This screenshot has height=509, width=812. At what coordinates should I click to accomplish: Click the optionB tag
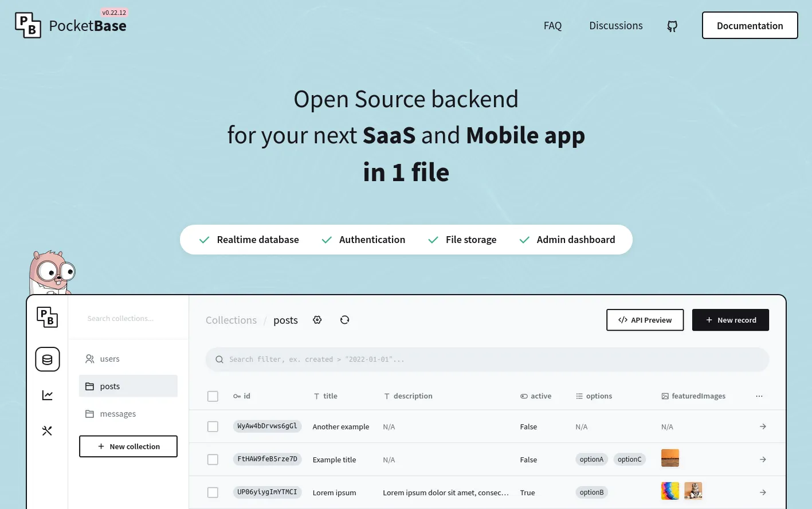click(x=591, y=492)
